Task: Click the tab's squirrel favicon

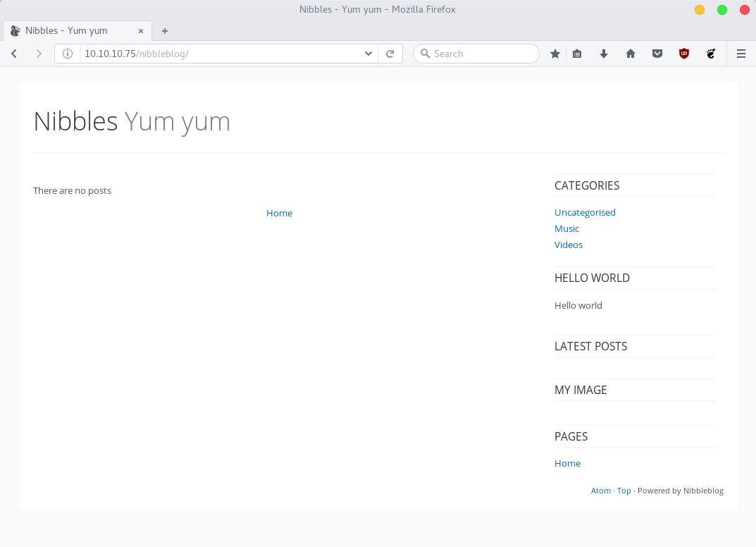Action: click(x=16, y=31)
